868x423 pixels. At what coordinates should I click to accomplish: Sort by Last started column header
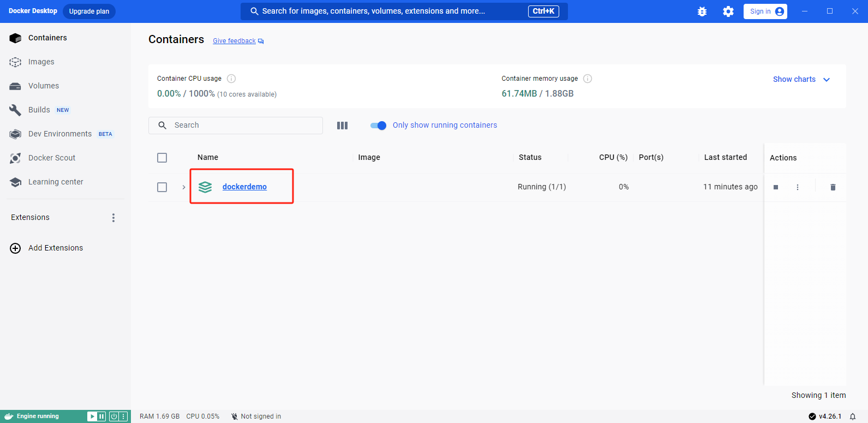pos(726,157)
